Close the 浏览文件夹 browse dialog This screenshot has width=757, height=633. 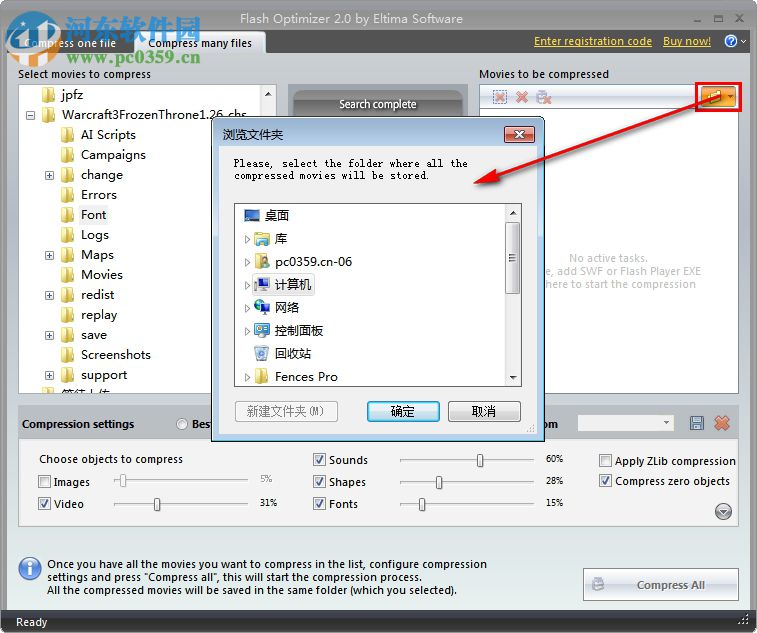point(519,134)
